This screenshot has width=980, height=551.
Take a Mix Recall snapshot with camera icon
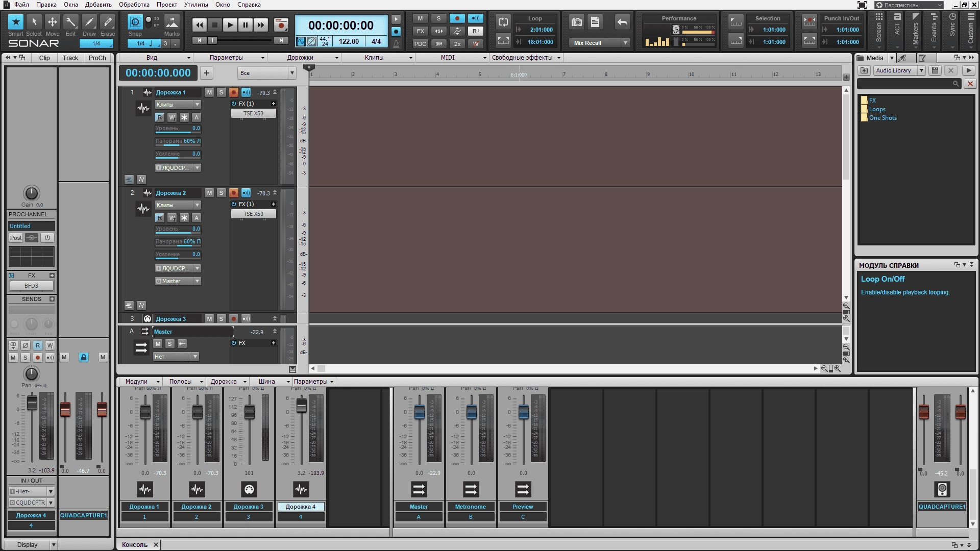tap(577, 22)
